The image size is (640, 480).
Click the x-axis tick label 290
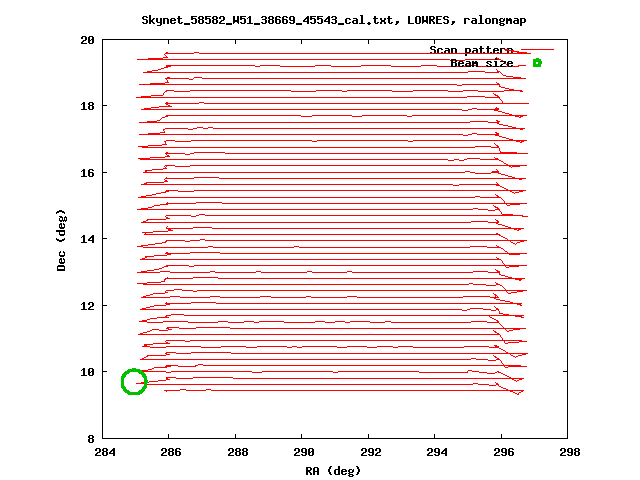coord(304,452)
